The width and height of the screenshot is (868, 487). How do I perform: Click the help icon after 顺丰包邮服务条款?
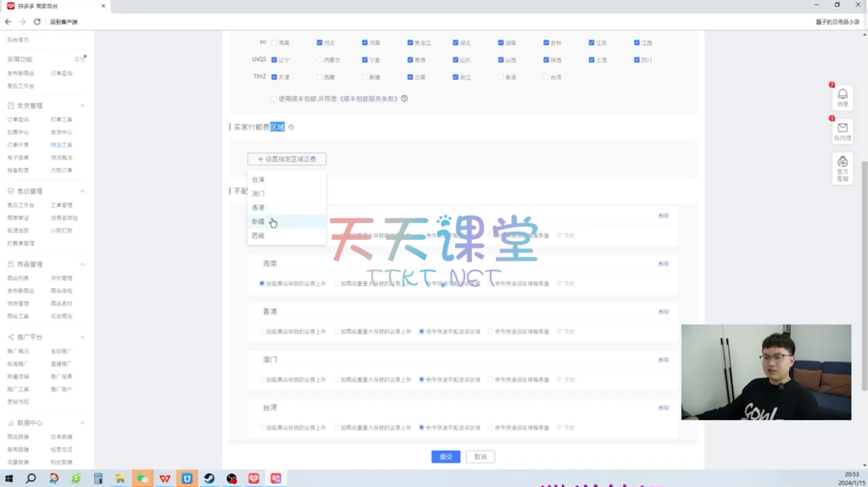pos(404,98)
